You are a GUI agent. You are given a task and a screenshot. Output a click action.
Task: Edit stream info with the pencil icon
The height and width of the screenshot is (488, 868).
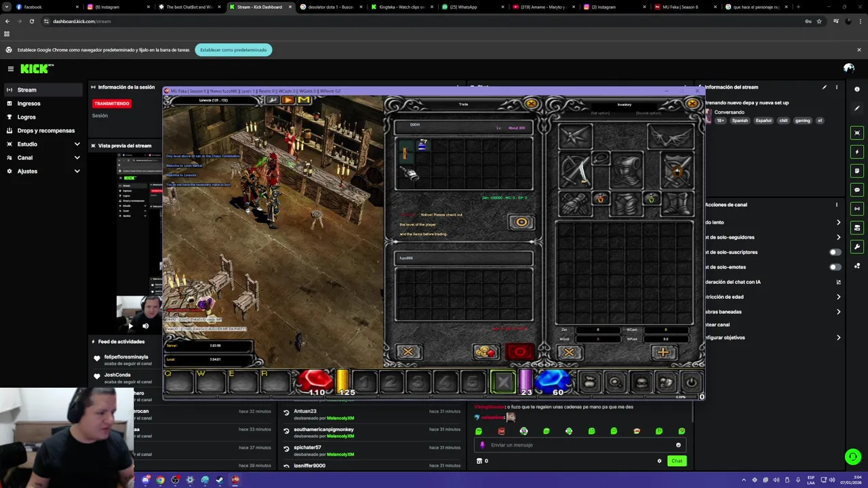825,87
